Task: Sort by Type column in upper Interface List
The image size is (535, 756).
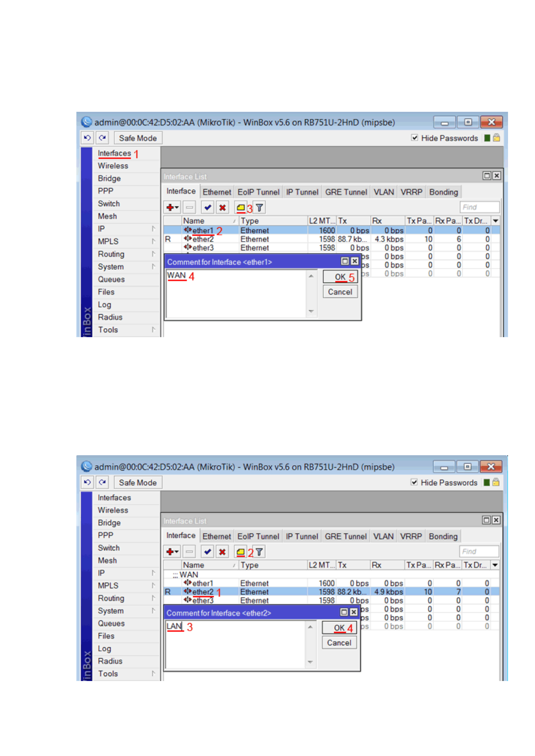Action: tap(273, 220)
